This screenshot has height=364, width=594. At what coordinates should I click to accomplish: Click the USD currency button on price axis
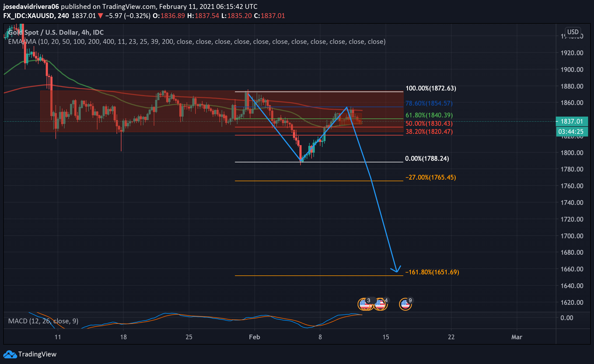pyautogui.click(x=573, y=32)
